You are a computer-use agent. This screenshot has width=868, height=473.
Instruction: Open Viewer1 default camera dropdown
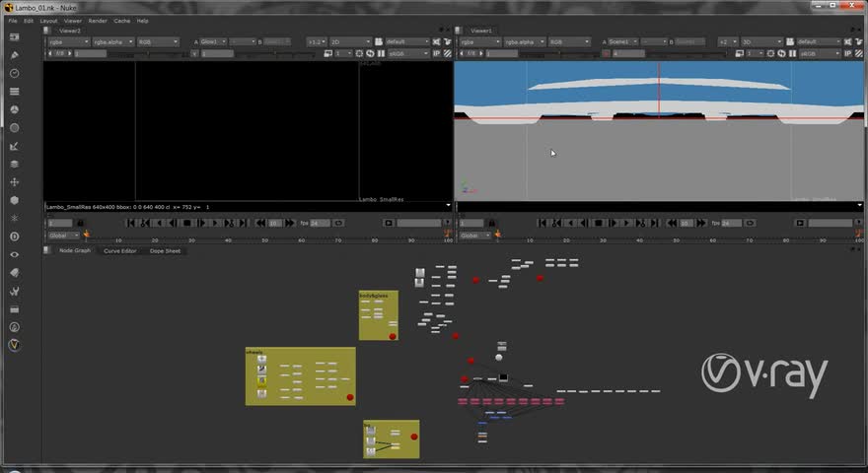tap(818, 42)
